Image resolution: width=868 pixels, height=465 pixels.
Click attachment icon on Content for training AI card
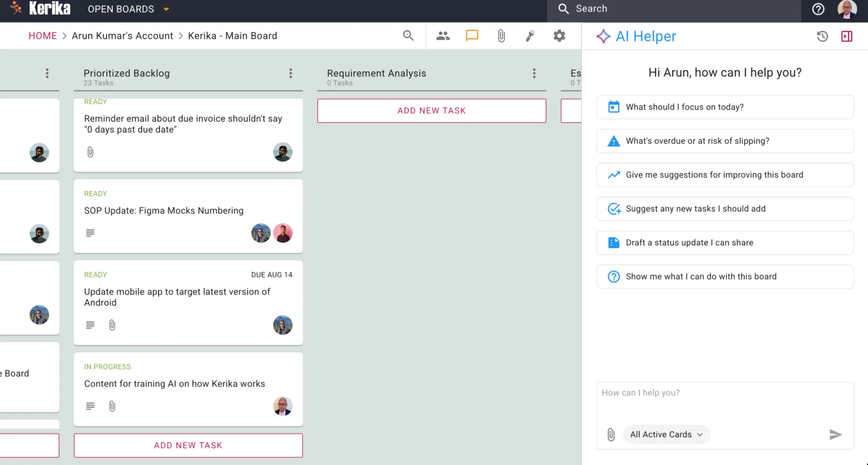(x=112, y=406)
